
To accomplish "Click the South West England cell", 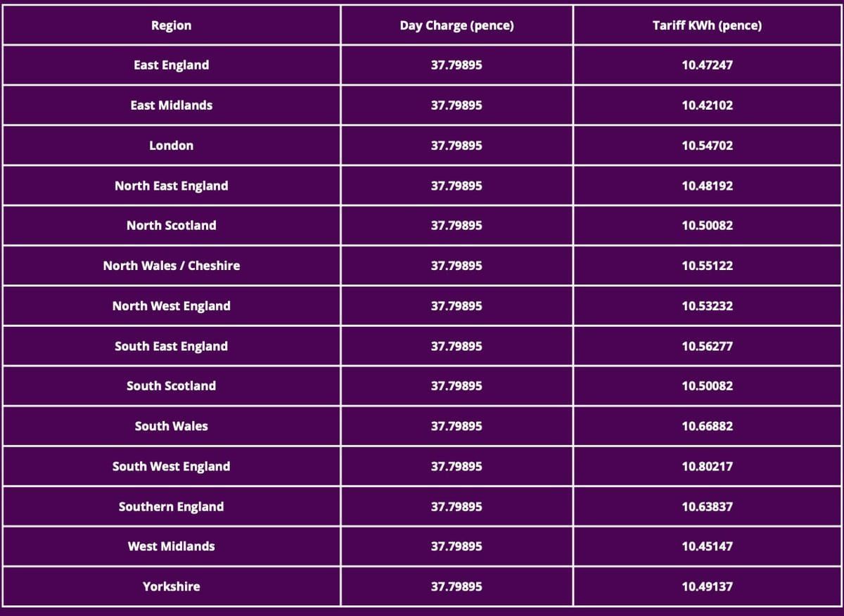I will coord(171,466).
